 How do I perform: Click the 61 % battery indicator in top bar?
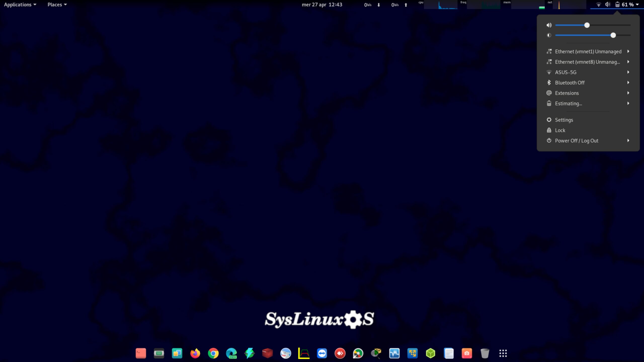click(627, 5)
